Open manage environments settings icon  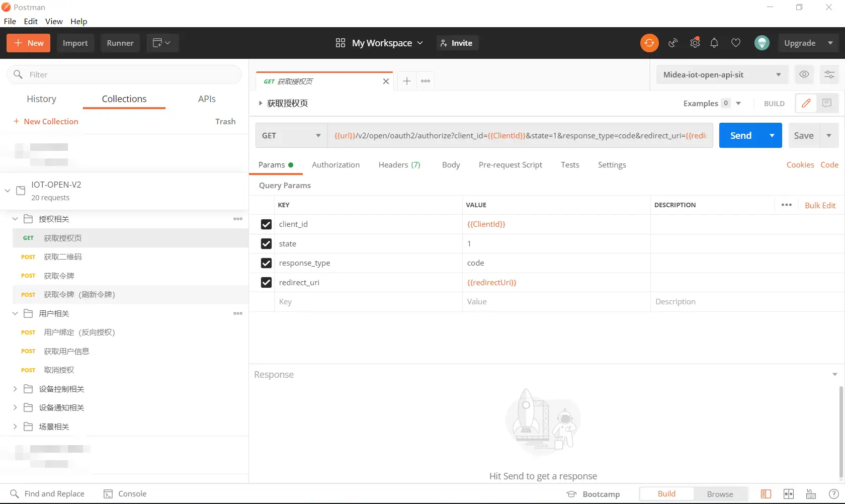pyautogui.click(x=829, y=74)
